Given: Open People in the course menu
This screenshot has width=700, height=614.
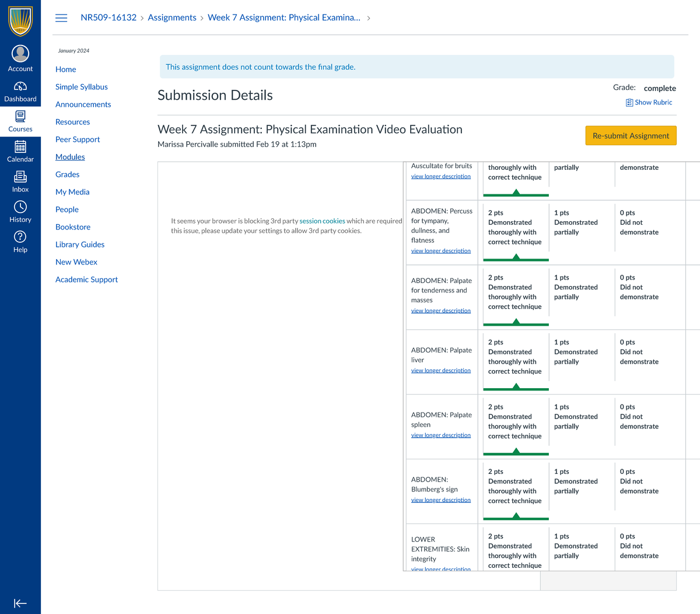Looking at the screenshot, I should pyautogui.click(x=67, y=210).
